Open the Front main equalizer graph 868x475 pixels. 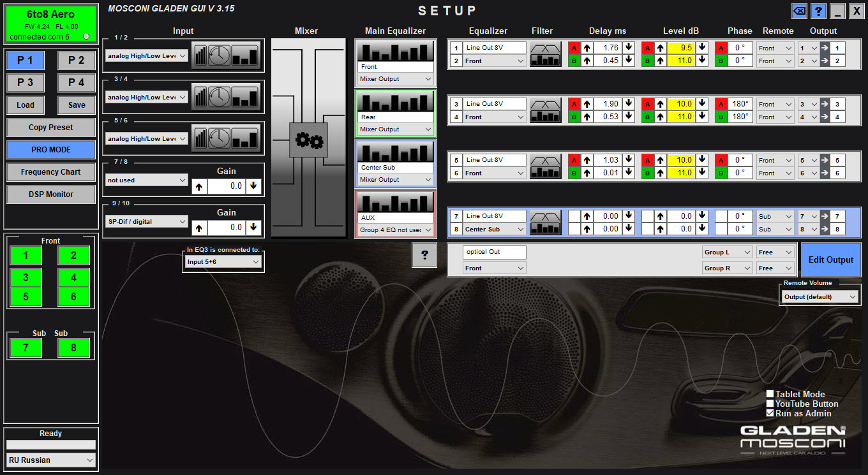[x=395, y=51]
